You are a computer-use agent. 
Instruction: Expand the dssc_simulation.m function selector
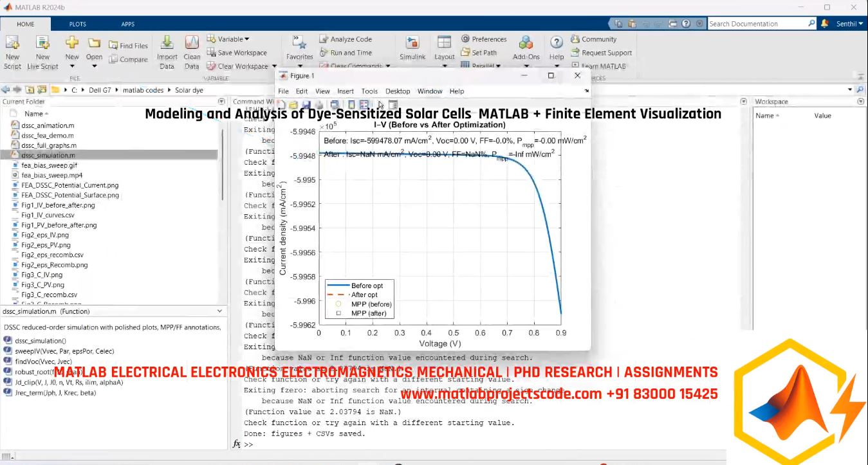(220, 311)
